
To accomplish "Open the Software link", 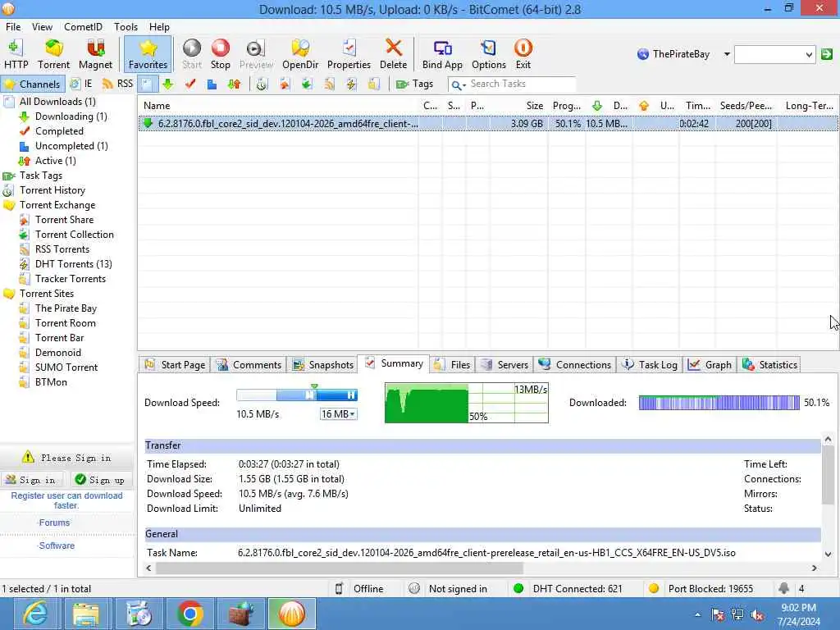I will click(x=57, y=546).
